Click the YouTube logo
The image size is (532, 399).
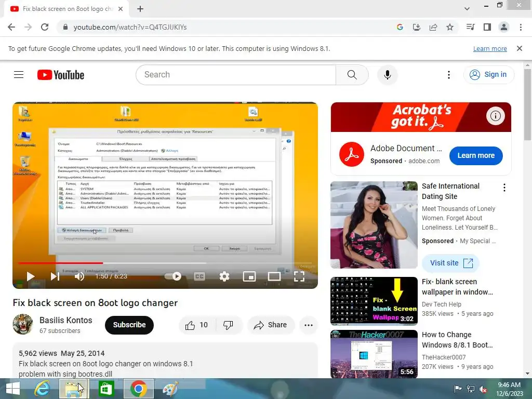click(x=61, y=75)
